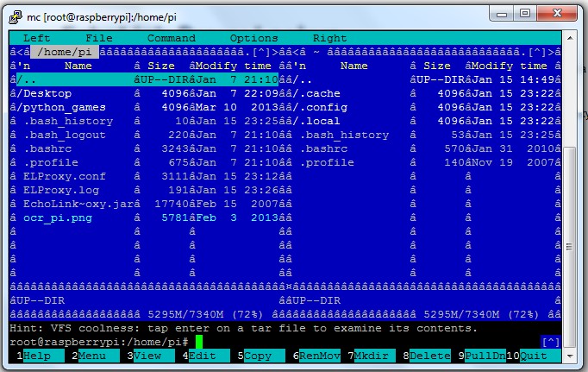This screenshot has width=588, height=372.
Task: Click the 'n sort indicator in left panel
Action: (x=23, y=66)
